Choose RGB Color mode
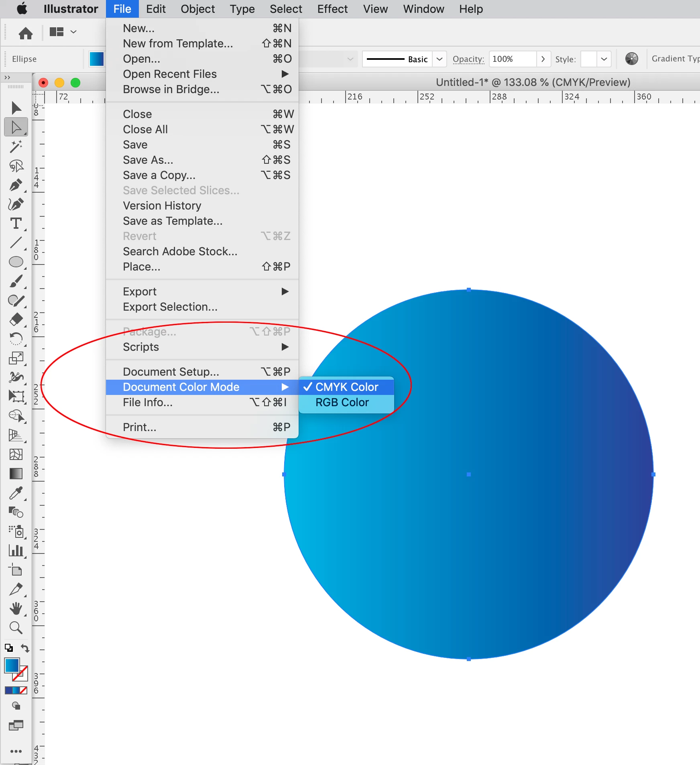This screenshot has height=765, width=700. click(346, 402)
